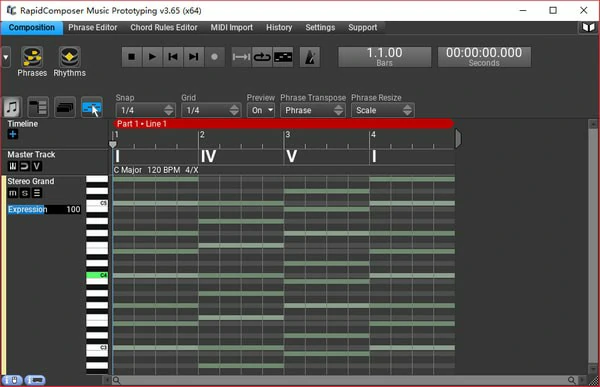
Task: Click the C3 piano key
Action: tap(97, 349)
